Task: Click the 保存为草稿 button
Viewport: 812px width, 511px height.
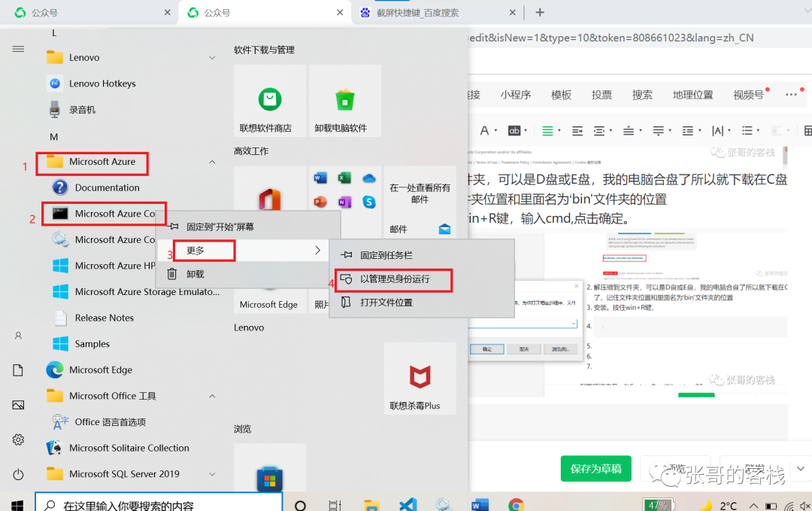Action: 595,469
